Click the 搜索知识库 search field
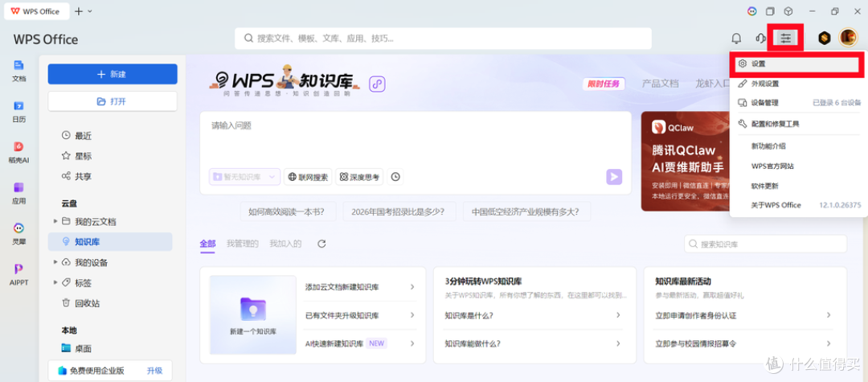The image size is (868, 382). point(765,244)
